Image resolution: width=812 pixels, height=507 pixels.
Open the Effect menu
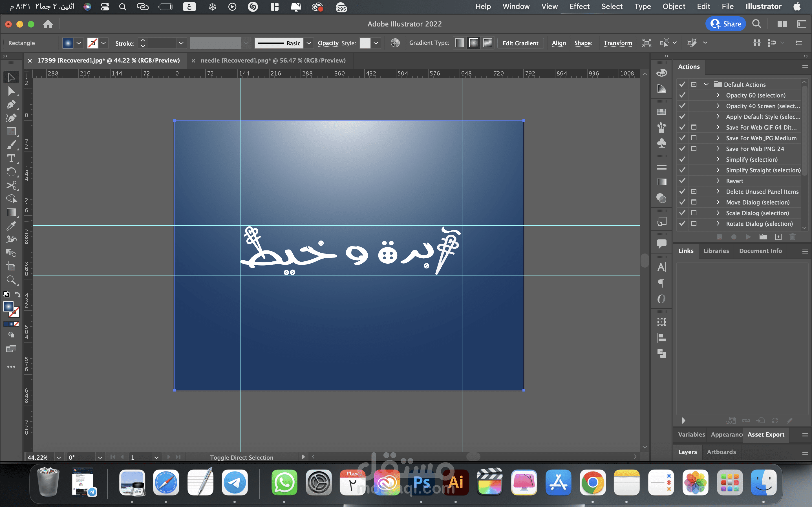tap(579, 6)
